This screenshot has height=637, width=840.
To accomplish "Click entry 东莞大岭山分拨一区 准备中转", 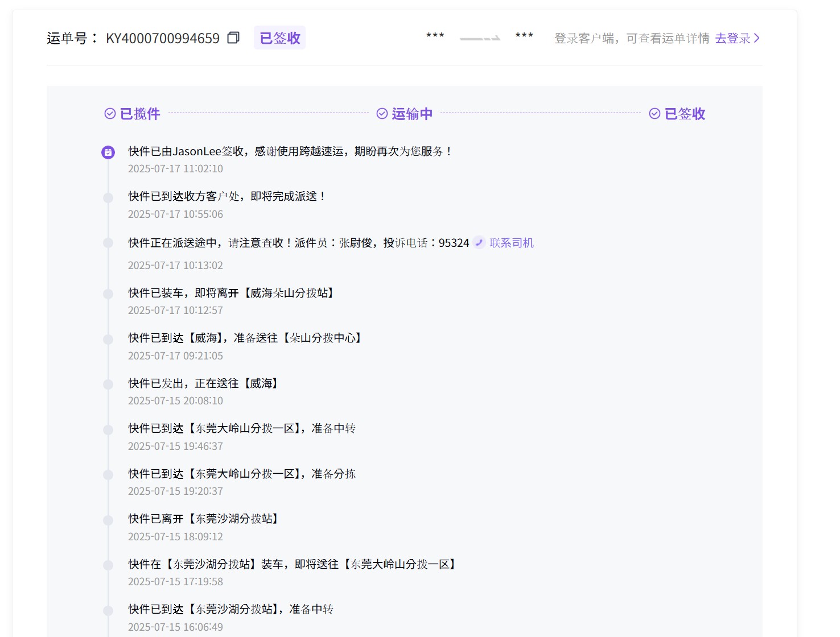I will pos(242,428).
